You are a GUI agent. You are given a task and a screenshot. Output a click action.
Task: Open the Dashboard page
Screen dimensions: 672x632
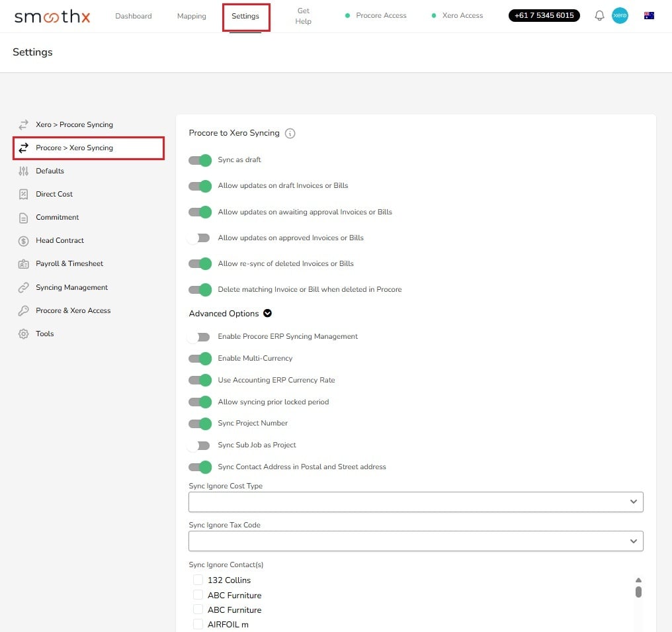click(x=133, y=15)
